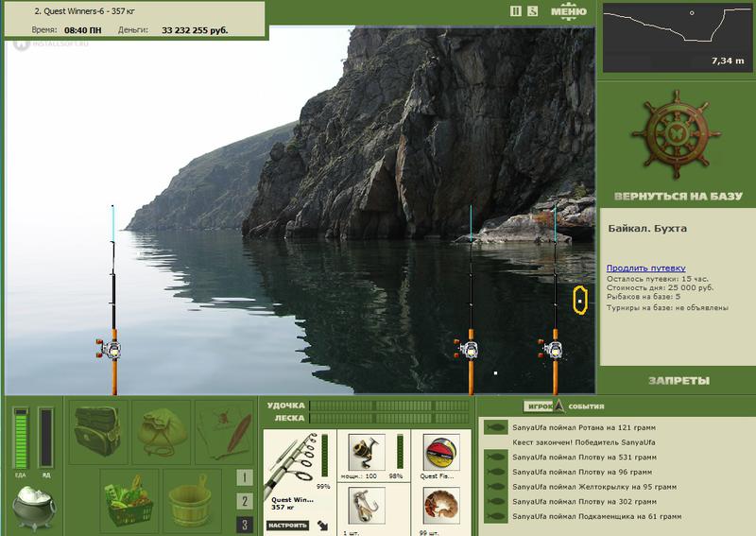Click the depth profile map
The image size is (756, 536).
click(x=677, y=38)
